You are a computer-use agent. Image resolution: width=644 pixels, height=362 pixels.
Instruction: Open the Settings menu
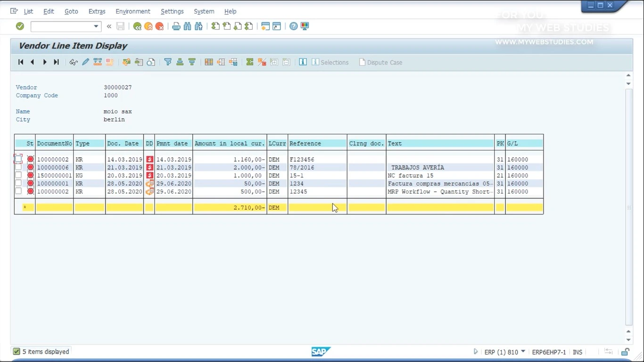tap(172, 11)
